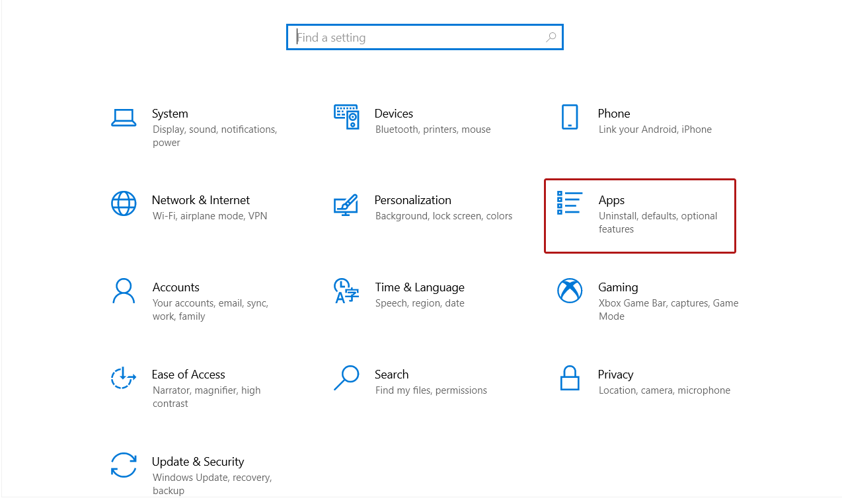842x504 pixels.
Task: Select the "Time & Language" label
Action: coord(420,287)
